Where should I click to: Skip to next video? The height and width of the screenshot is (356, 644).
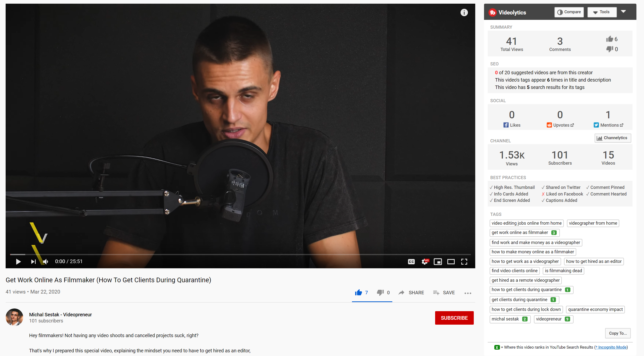point(34,262)
